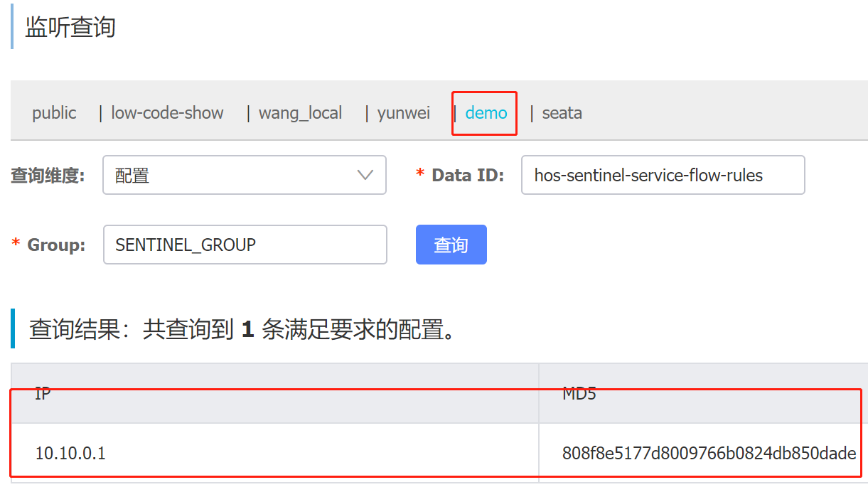The image size is (868, 492).
Task: Click the chevron arrow of 查询维度 dropdown
Action: [365, 175]
